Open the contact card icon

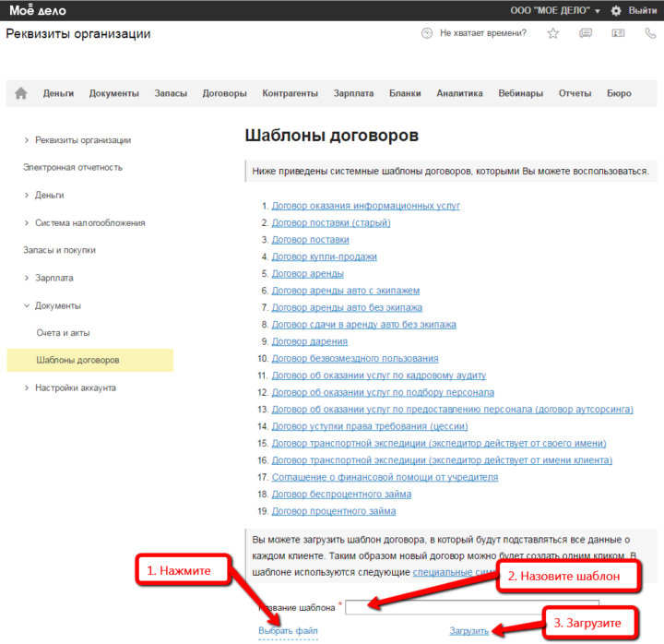coord(618,33)
